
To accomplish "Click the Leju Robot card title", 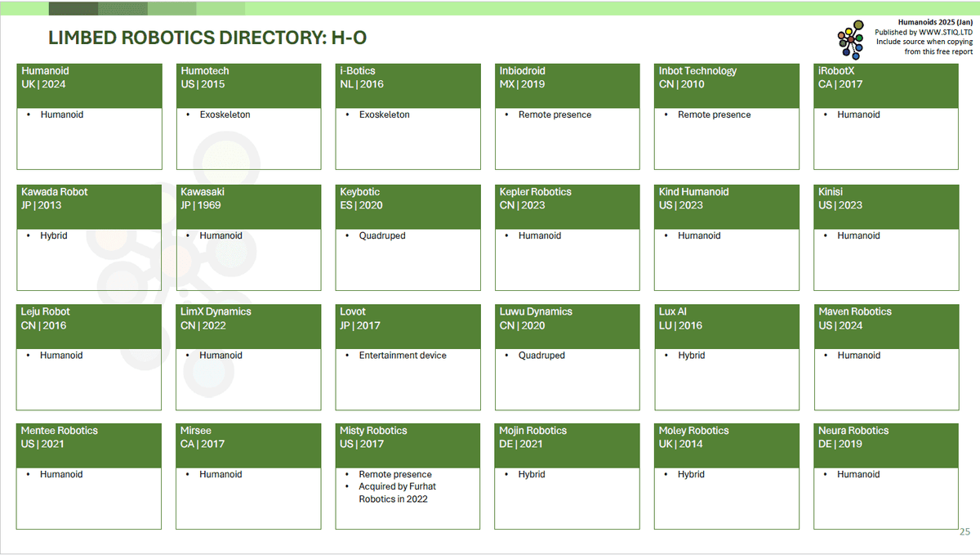I will click(46, 312).
